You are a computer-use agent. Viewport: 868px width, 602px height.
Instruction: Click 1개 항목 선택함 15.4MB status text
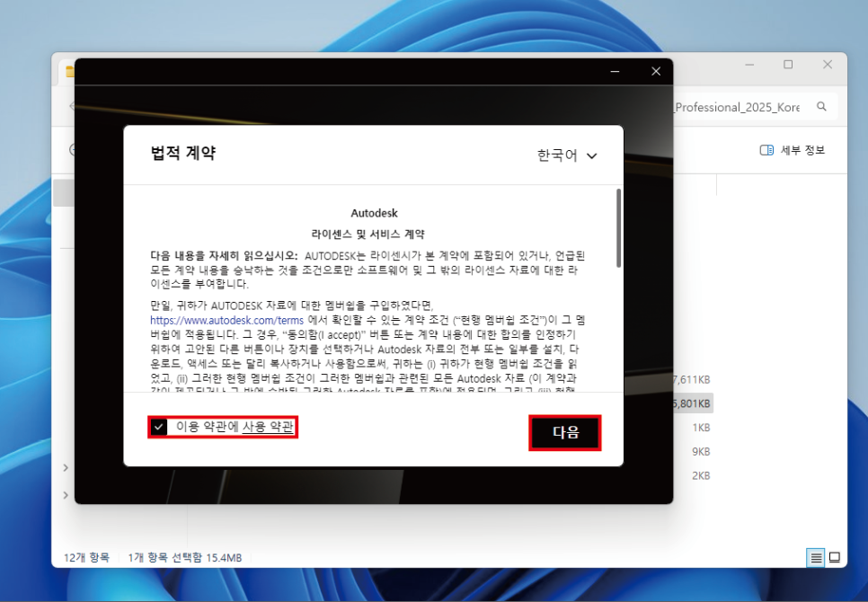(x=185, y=558)
